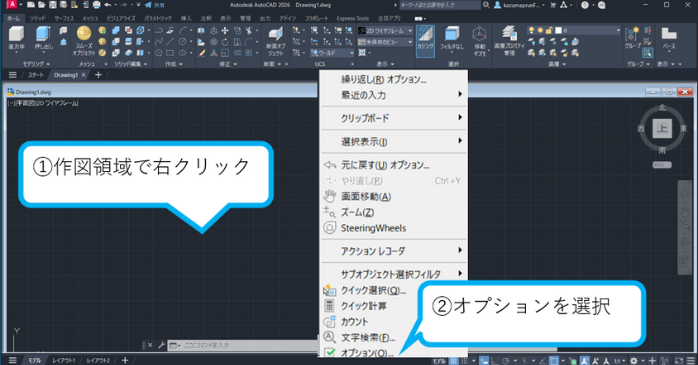Click the customization wrench icon on command line

pos(161,345)
